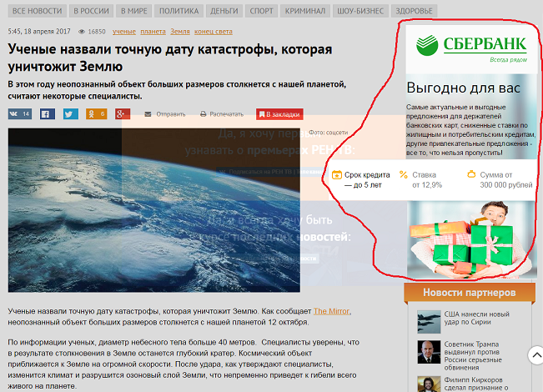The width and height of the screenshot is (543, 392).
Task: Share article on VK
Action: click(20, 114)
